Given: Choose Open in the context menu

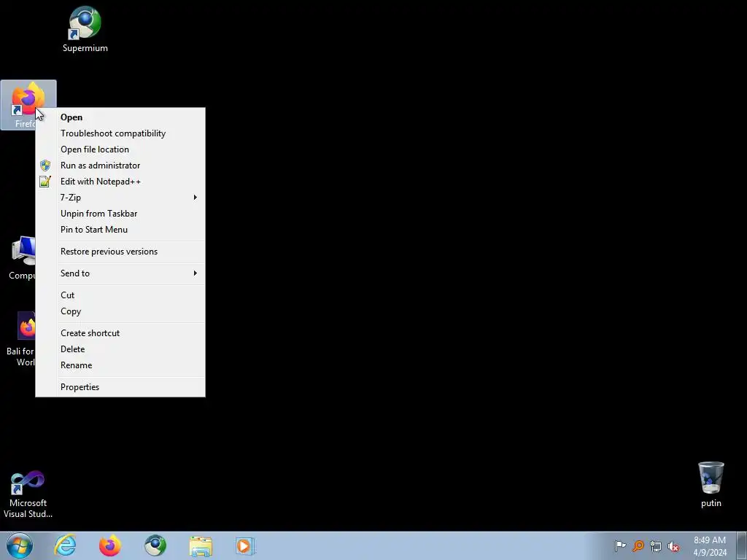Looking at the screenshot, I should click(120, 117).
